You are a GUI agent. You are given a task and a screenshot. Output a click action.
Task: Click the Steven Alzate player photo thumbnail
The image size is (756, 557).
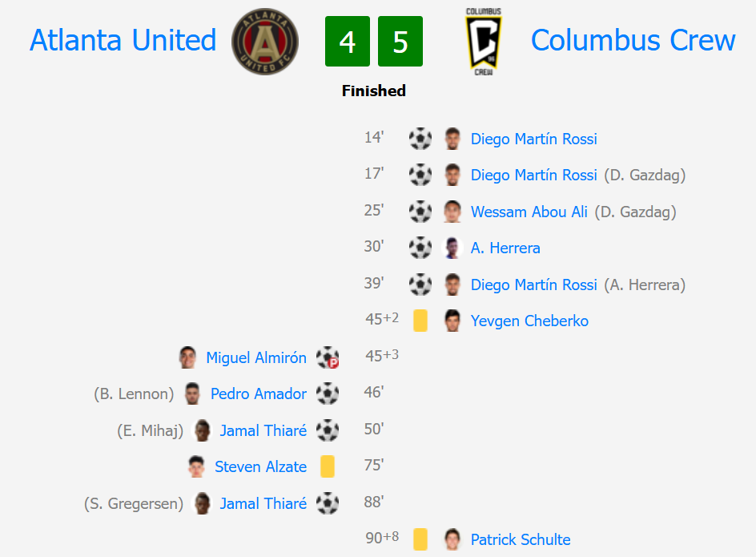pos(196,466)
